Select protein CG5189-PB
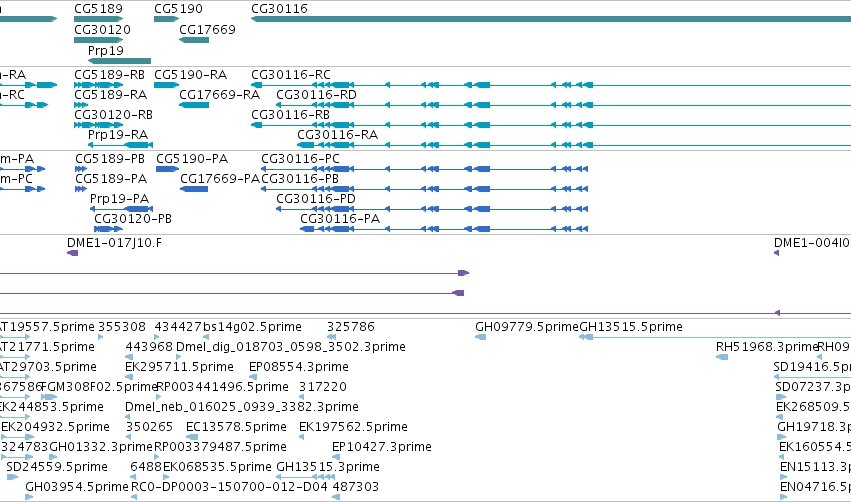851x502 pixels. (x=110, y=158)
